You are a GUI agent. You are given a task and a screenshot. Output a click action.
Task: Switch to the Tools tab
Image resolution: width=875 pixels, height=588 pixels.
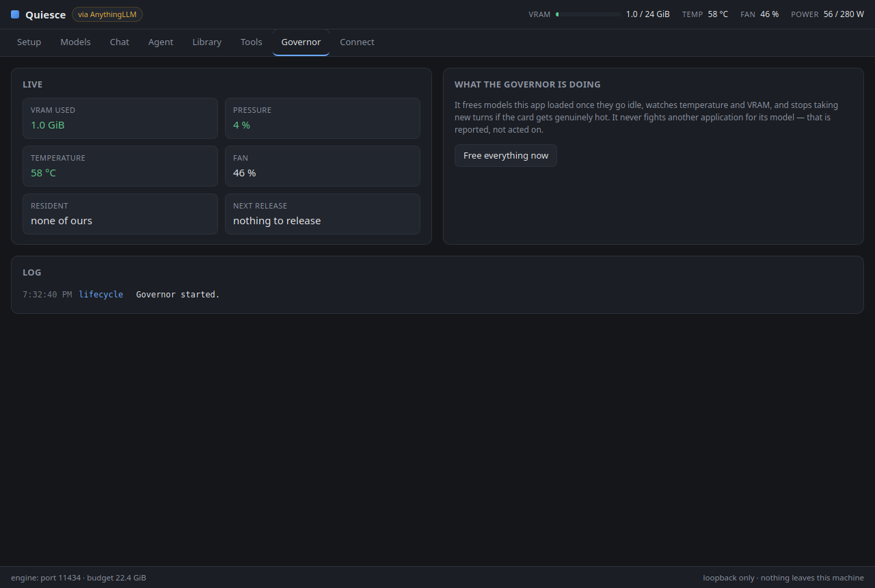[x=252, y=42]
